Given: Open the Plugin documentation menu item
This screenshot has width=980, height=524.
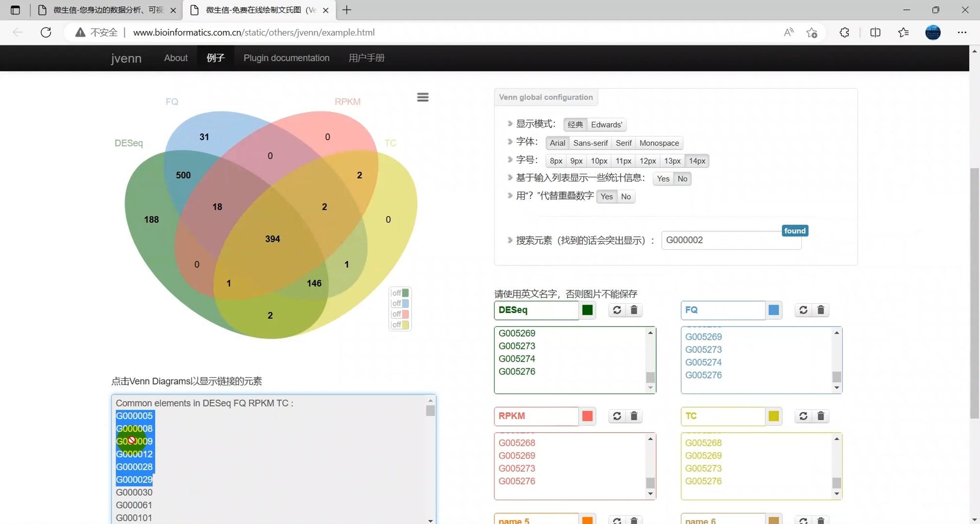Looking at the screenshot, I should (x=286, y=58).
